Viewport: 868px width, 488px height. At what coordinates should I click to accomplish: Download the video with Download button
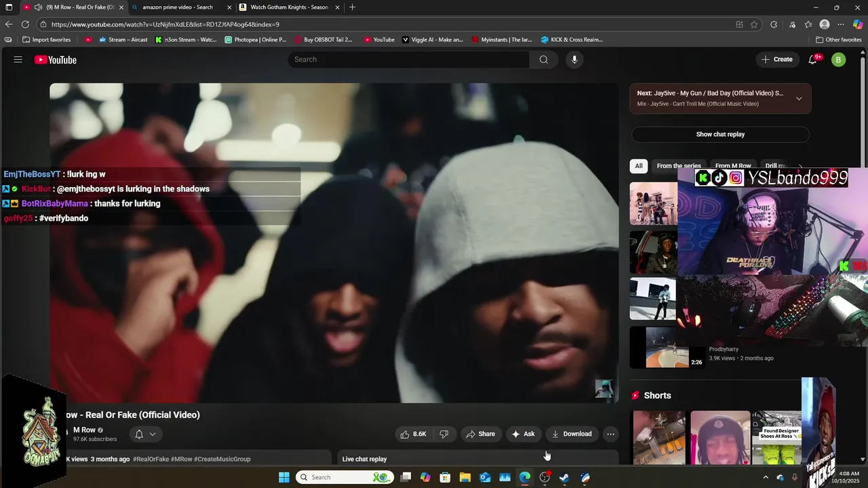click(x=572, y=434)
